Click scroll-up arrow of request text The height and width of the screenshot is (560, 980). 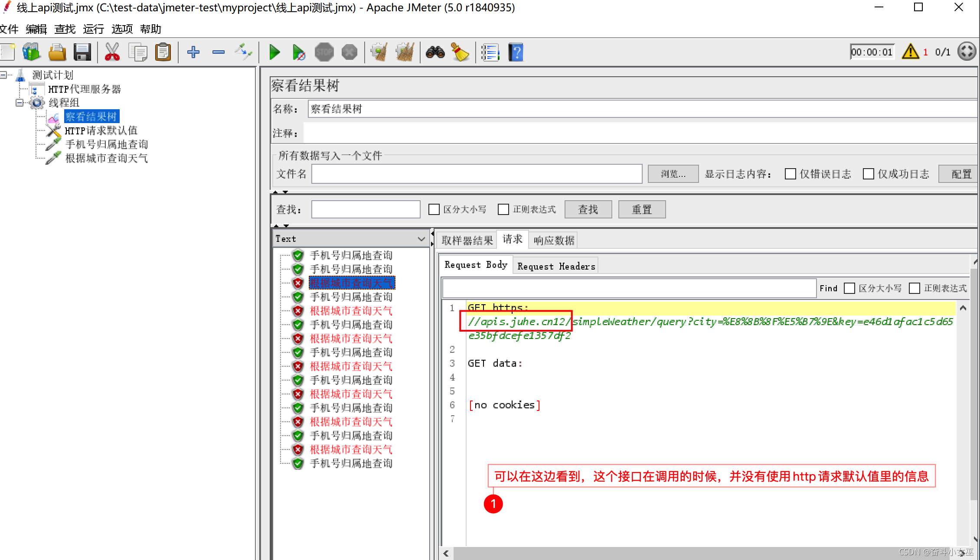[963, 308]
